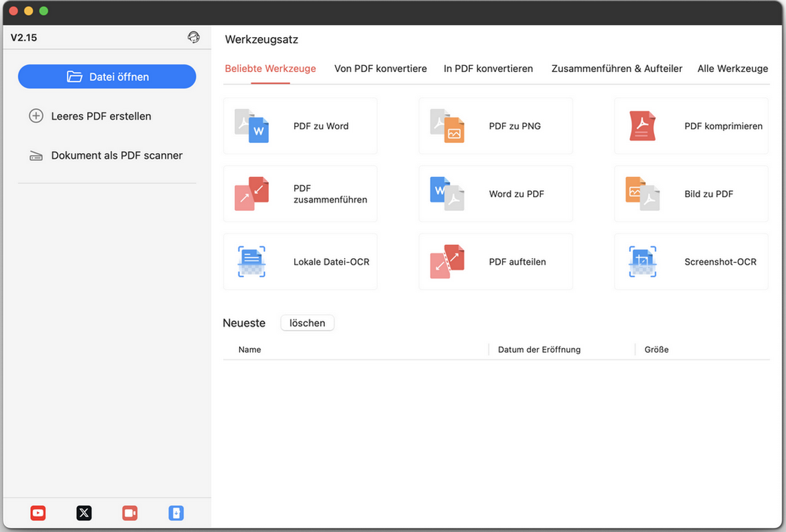Open PDF zusammenführen merge tool
Screen dimensions: 786x532
click(x=300, y=194)
